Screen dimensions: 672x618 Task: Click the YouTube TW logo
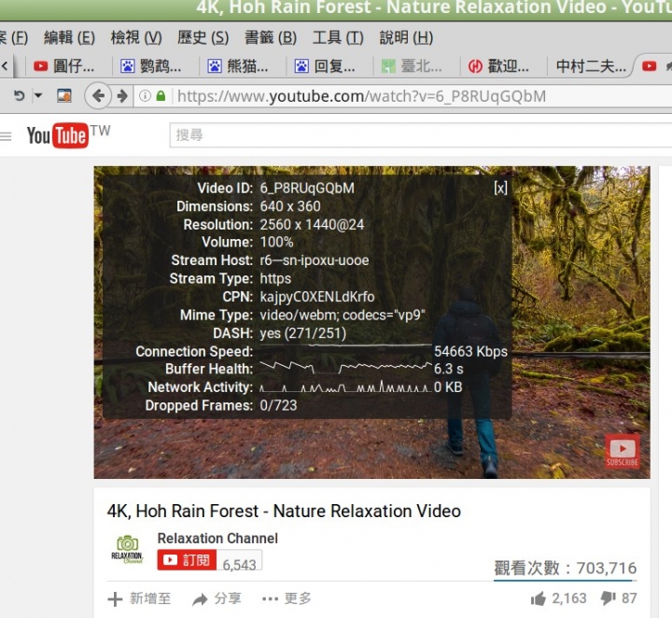(x=68, y=135)
